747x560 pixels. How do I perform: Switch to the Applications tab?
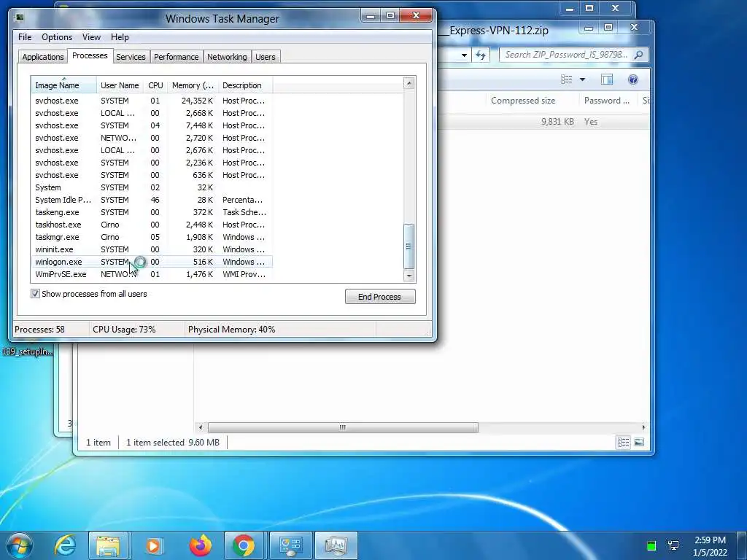point(43,57)
